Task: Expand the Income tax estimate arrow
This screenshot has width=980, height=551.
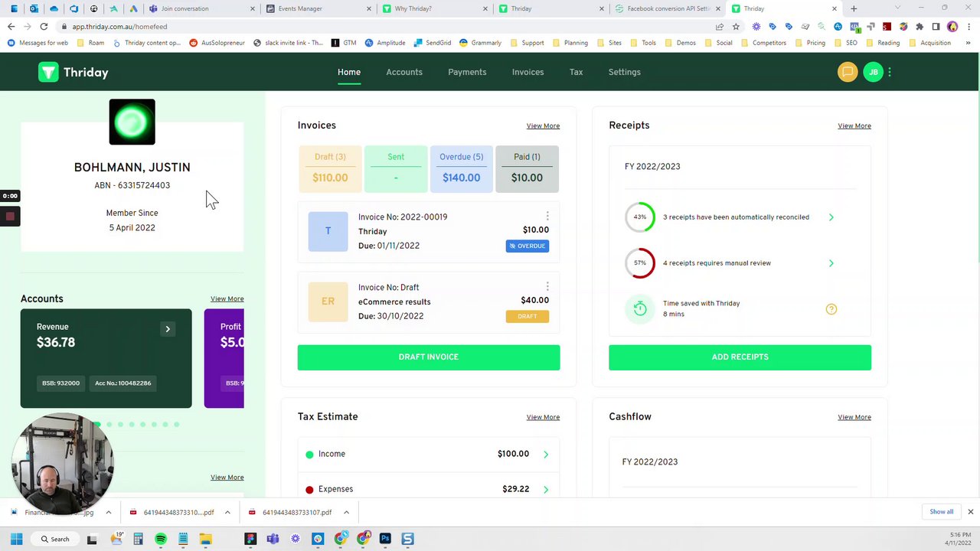Action: [546, 455]
